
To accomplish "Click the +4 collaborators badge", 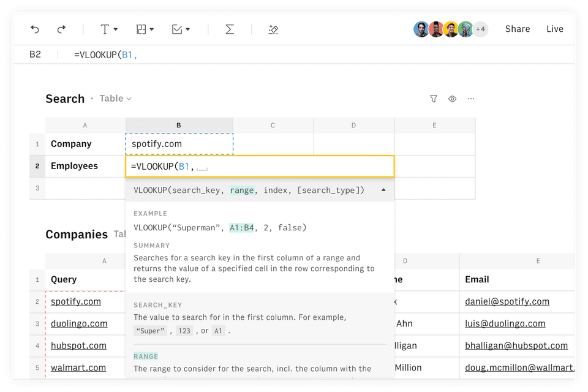I will click(x=480, y=29).
